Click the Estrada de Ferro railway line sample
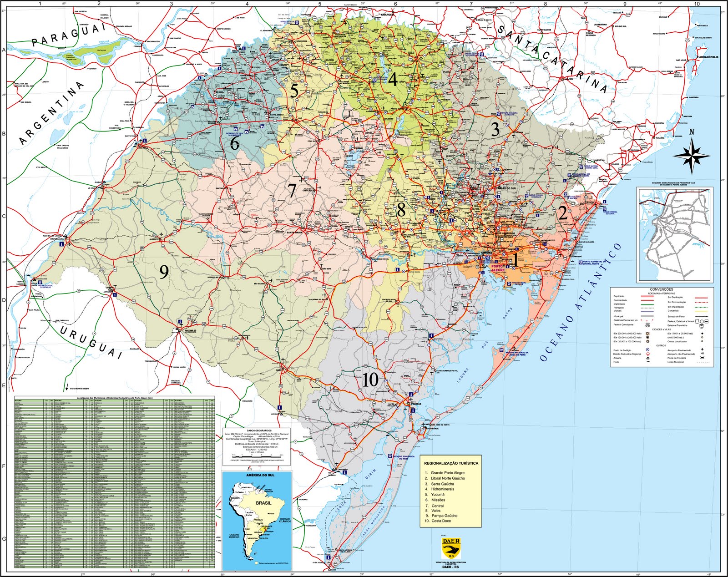The width and height of the screenshot is (728, 577). (x=702, y=316)
